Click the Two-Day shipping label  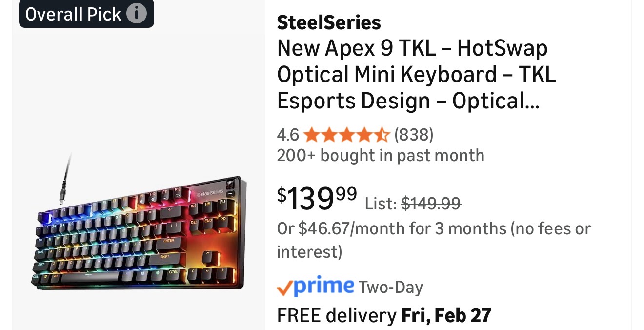click(391, 287)
